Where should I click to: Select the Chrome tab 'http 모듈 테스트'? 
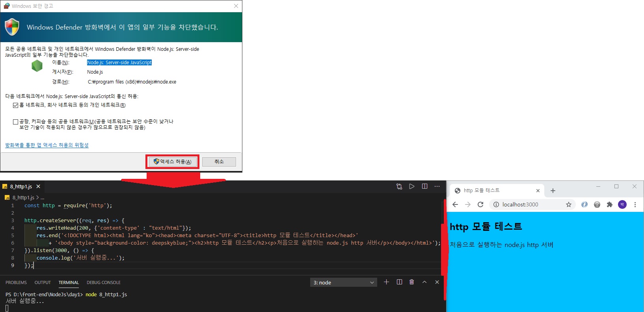point(497,190)
